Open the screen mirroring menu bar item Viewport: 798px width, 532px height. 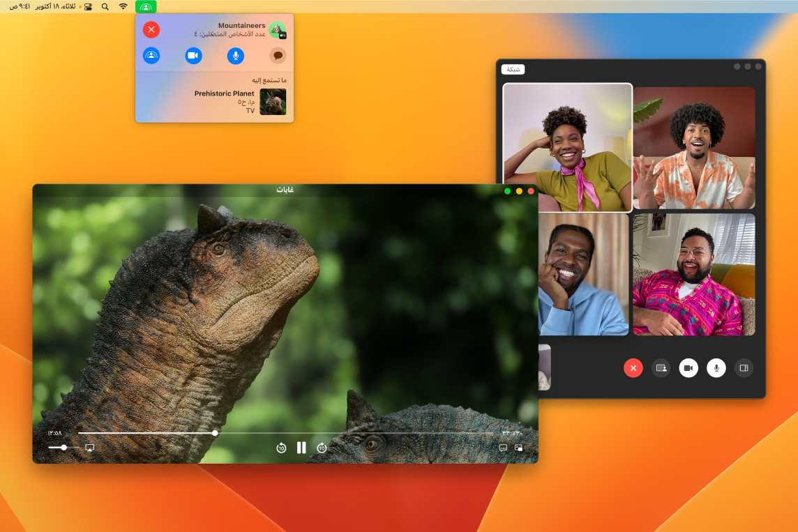point(88,7)
